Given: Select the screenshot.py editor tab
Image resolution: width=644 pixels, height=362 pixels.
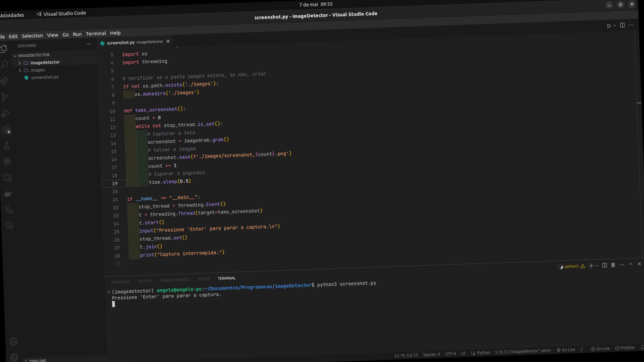Looking at the screenshot, I should (134, 42).
